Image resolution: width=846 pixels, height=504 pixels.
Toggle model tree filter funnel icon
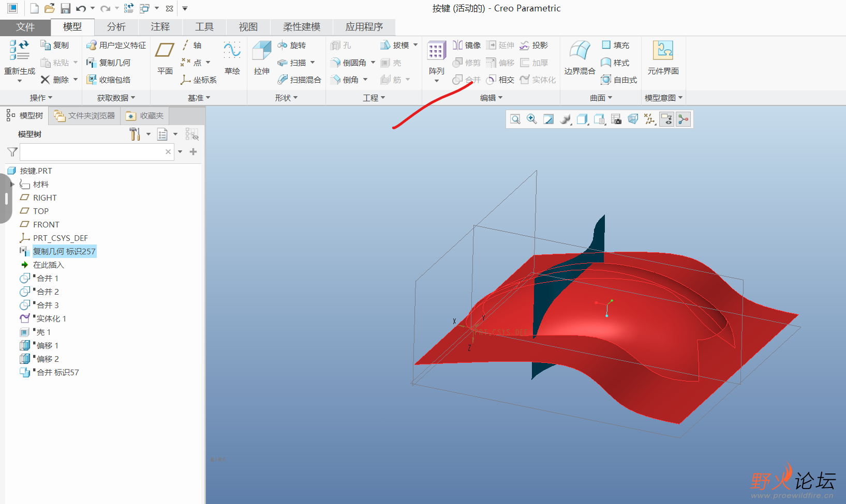tap(12, 152)
